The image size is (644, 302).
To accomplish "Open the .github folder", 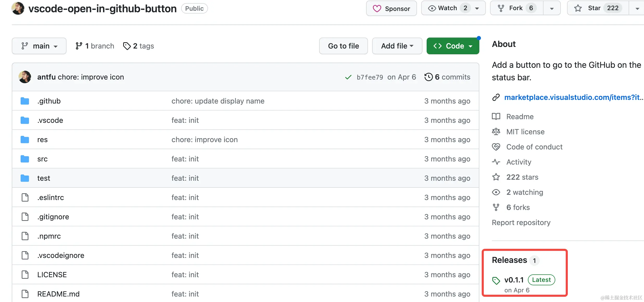I will coord(49,101).
